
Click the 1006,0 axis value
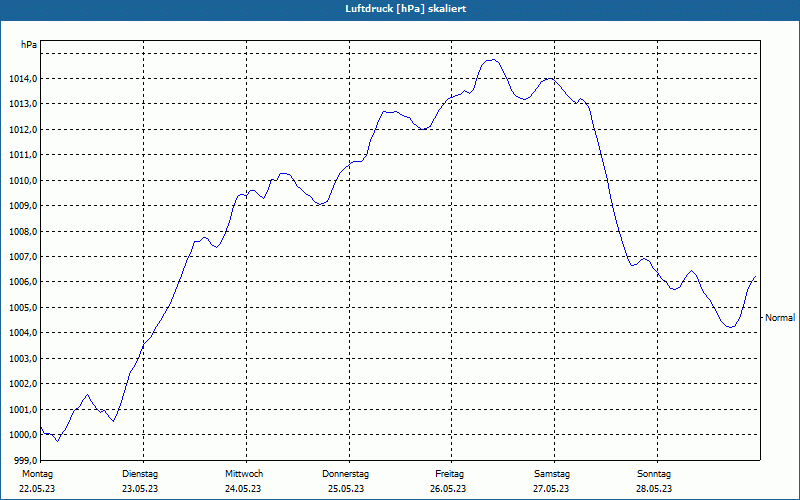pos(23,282)
